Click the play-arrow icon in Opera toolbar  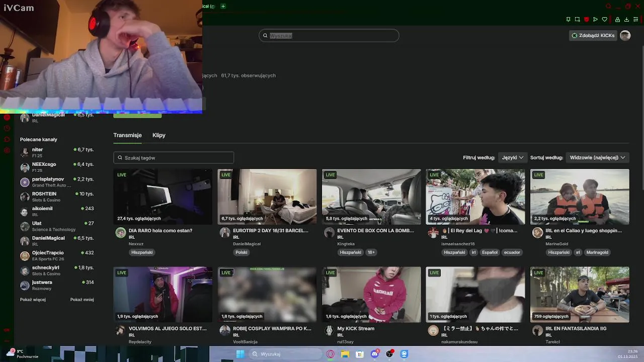click(x=595, y=20)
